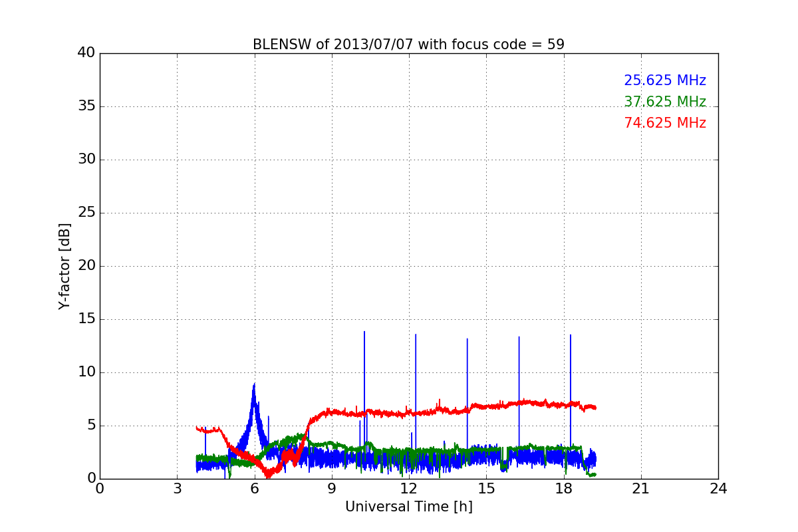Select the 25.625 MHz blue legend label
Screen dimensions: 798x532
[x=665, y=80]
